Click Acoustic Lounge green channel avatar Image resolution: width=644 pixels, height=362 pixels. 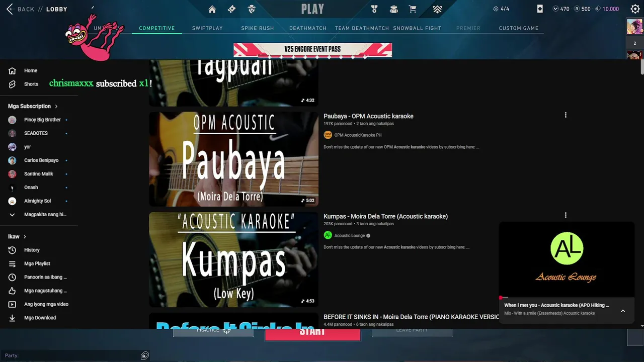click(x=328, y=235)
